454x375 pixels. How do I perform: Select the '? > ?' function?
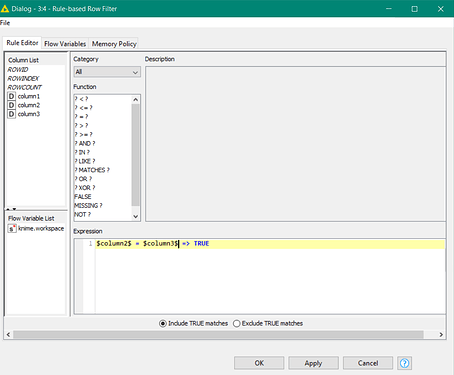coord(81,126)
